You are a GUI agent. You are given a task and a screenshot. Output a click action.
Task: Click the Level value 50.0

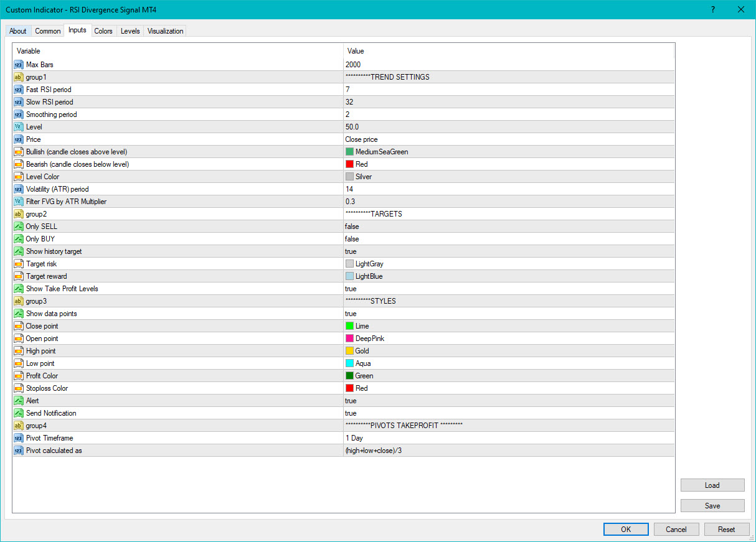coord(352,127)
